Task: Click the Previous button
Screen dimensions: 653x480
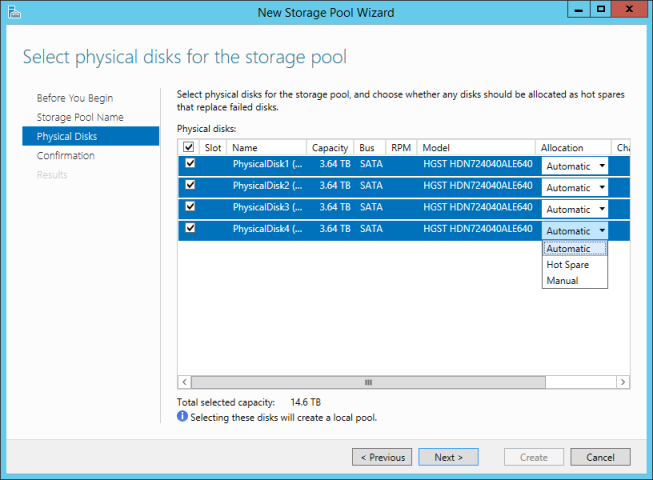Action: [x=382, y=457]
